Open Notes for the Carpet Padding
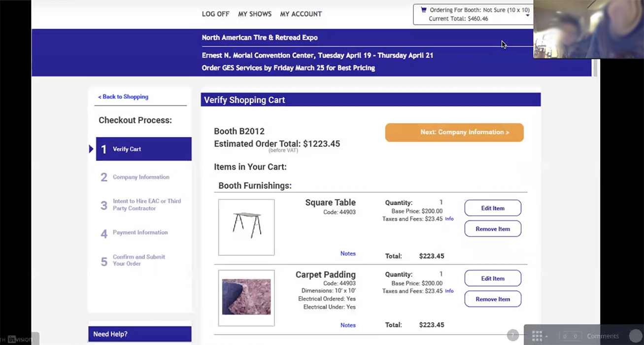Image resolution: width=644 pixels, height=345 pixels. click(348, 325)
